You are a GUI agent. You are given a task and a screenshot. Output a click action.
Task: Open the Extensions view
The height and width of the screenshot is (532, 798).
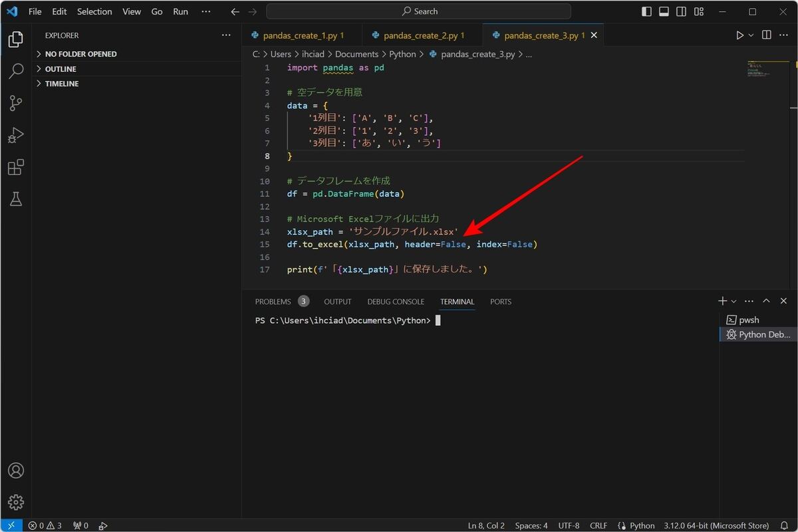point(16,167)
